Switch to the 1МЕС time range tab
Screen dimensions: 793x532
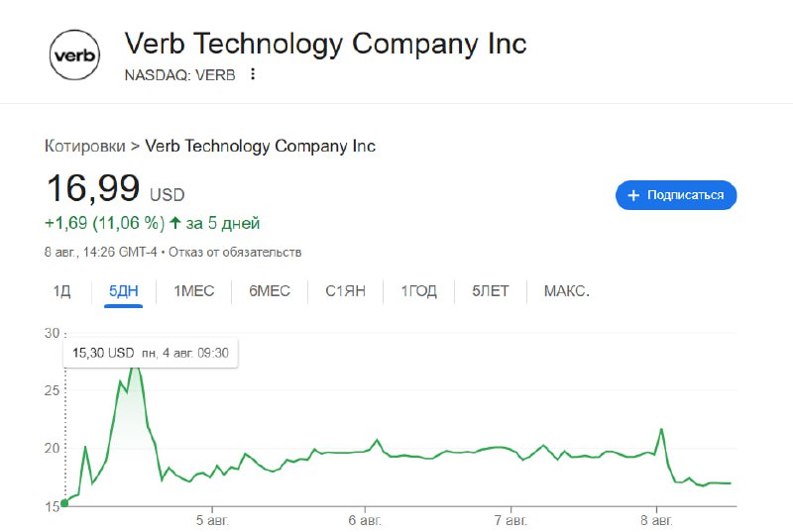(x=193, y=291)
